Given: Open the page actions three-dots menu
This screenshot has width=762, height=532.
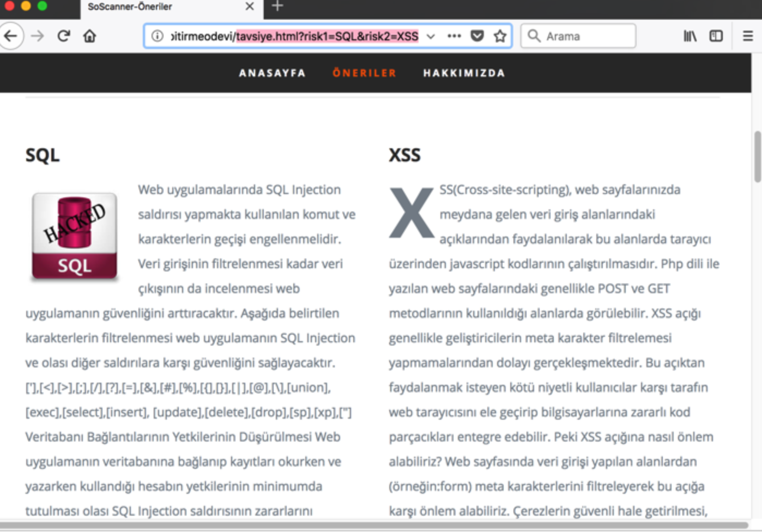Looking at the screenshot, I should coord(454,36).
